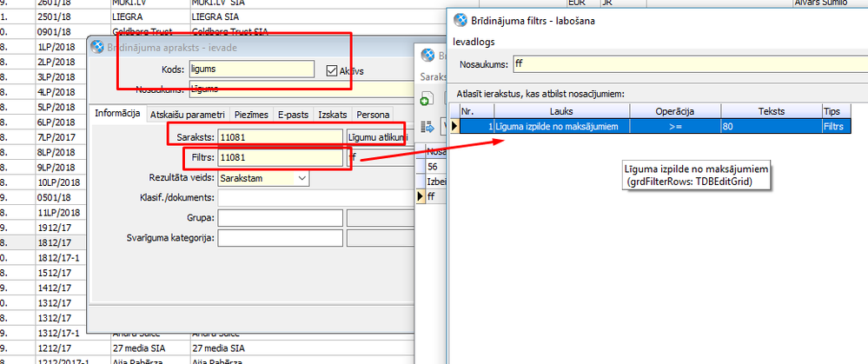
Task: Select the Persona tab
Action: coord(372,115)
